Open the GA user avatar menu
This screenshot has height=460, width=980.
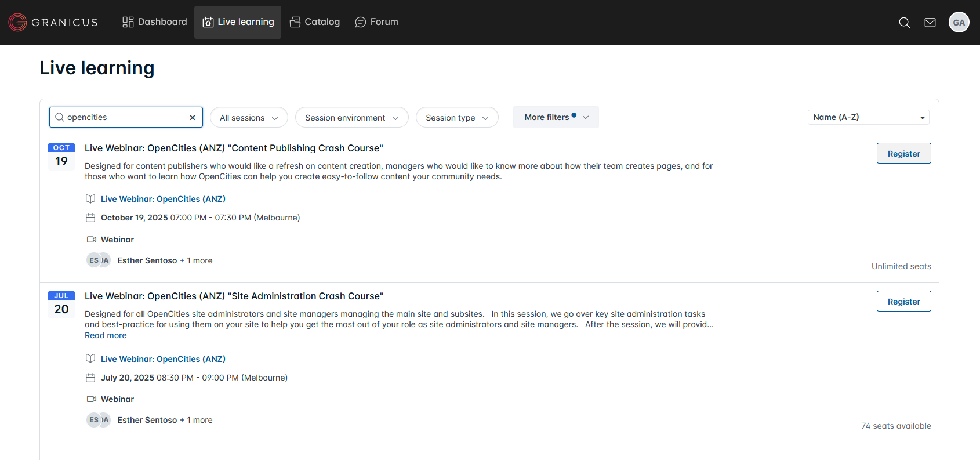click(x=959, y=22)
